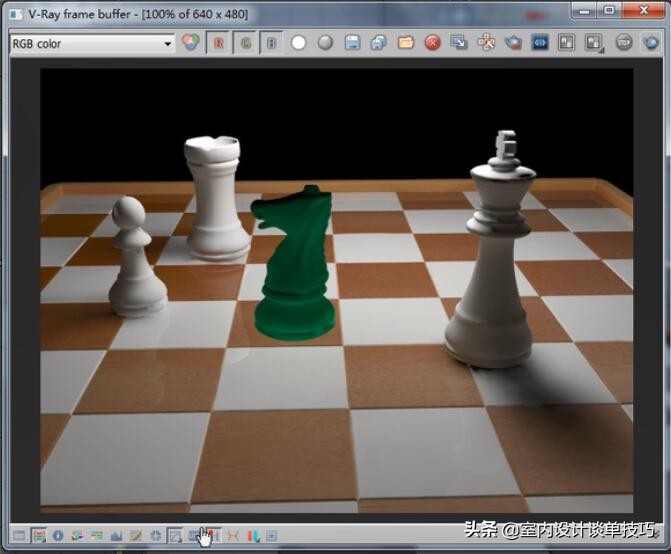
Task: Open pixel information blue i icon
Action: (58, 535)
